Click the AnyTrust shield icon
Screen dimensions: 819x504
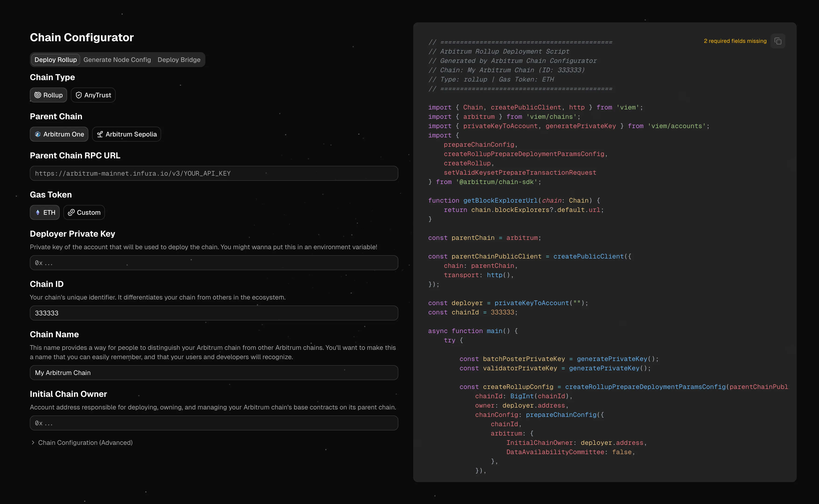(79, 95)
